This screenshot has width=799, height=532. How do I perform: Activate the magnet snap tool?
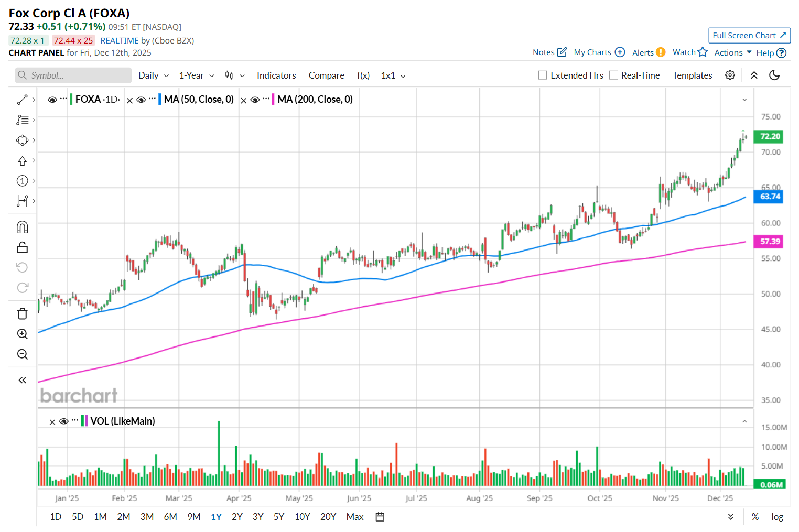click(x=22, y=227)
